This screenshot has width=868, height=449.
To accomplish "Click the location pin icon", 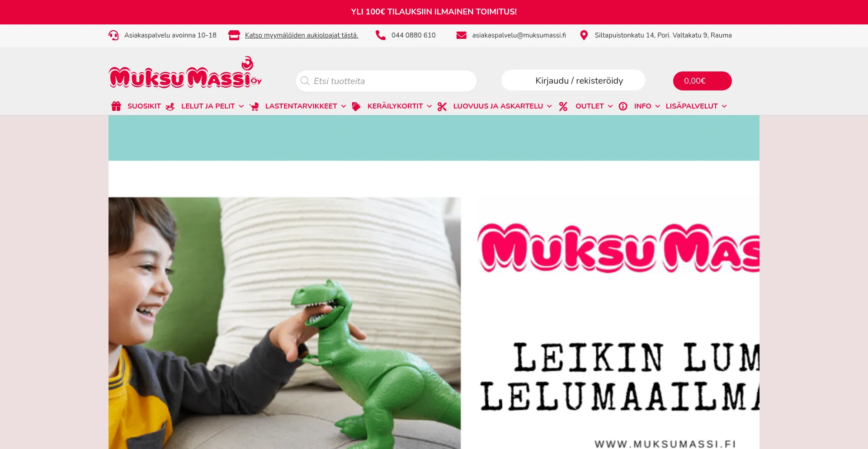I will (x=584, y=35).
